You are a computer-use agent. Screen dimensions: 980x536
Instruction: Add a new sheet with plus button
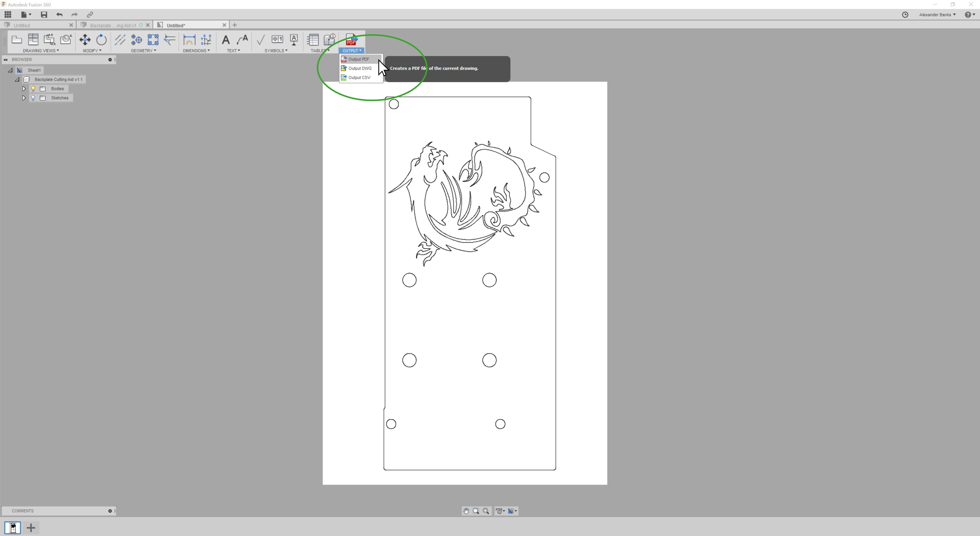click(x=31, y=528)
